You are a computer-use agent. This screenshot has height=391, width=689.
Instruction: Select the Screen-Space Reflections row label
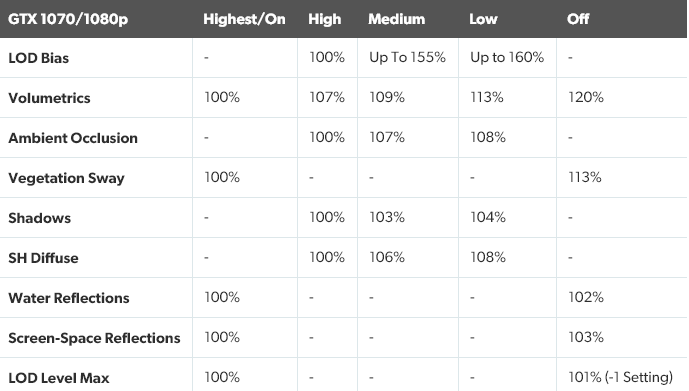pos(94,338)
